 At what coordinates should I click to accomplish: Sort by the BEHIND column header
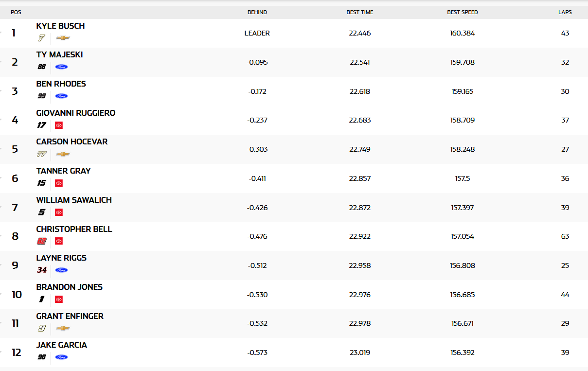click(x=257, y=12)
